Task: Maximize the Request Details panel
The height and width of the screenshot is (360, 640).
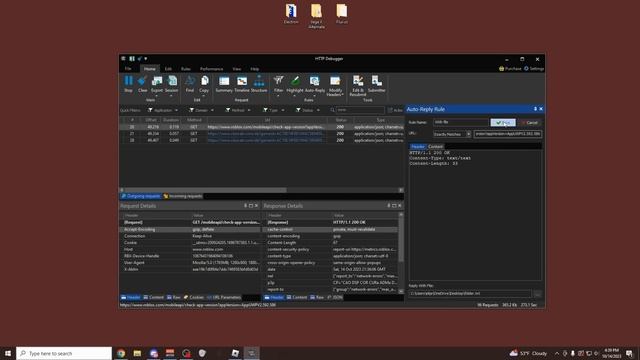Action: tap(251, 206)
